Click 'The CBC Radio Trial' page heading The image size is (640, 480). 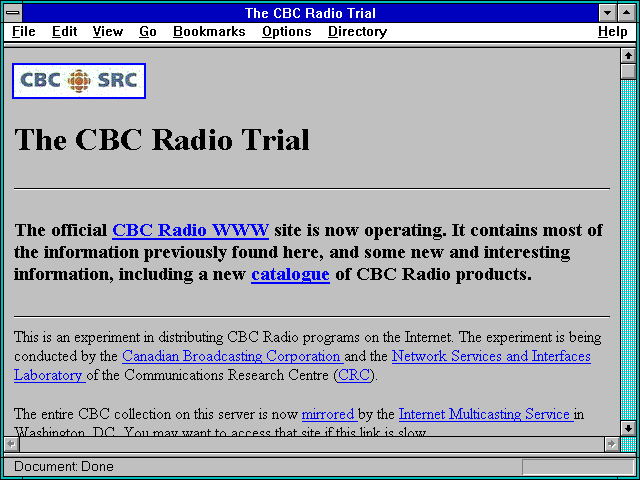point(162,140)
